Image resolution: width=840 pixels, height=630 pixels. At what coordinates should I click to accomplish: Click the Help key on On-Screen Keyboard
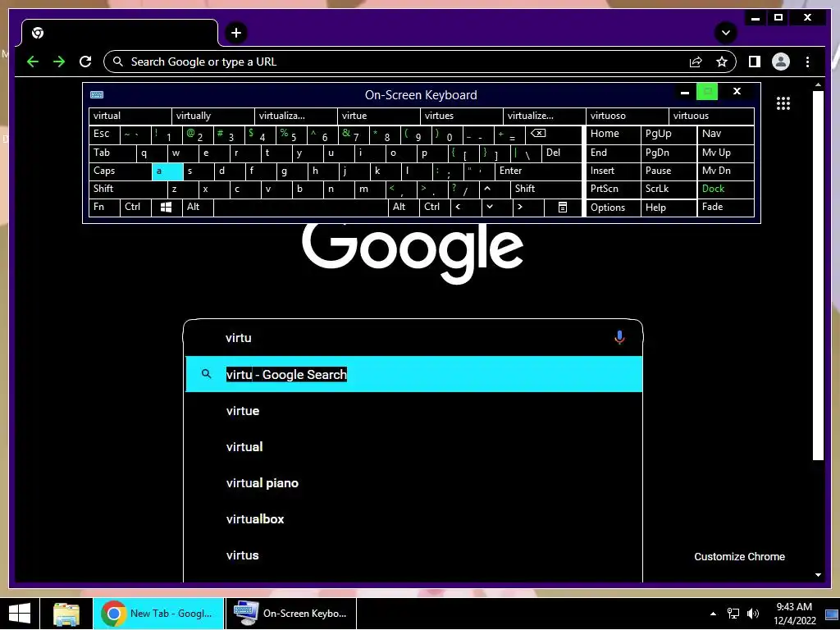668,208
